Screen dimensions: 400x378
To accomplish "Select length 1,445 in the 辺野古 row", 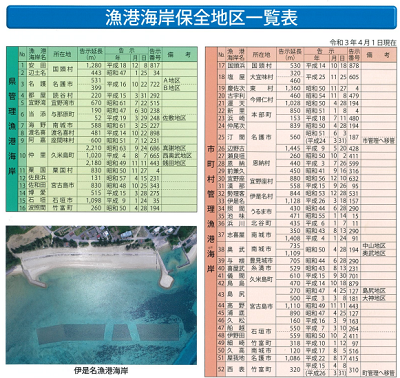I will point(293,148).
